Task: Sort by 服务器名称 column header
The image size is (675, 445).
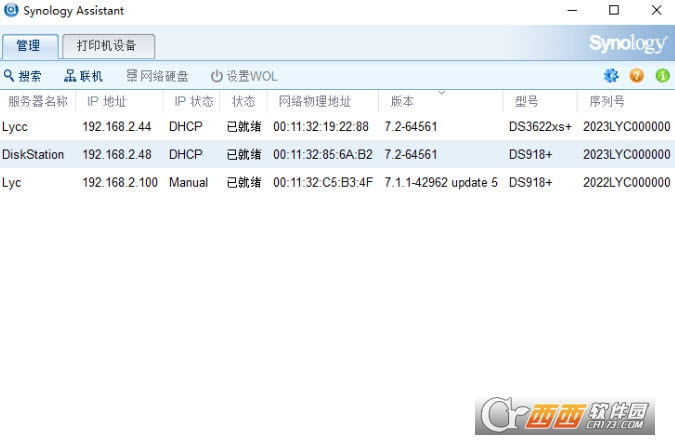Action: (x=38, y=102)
